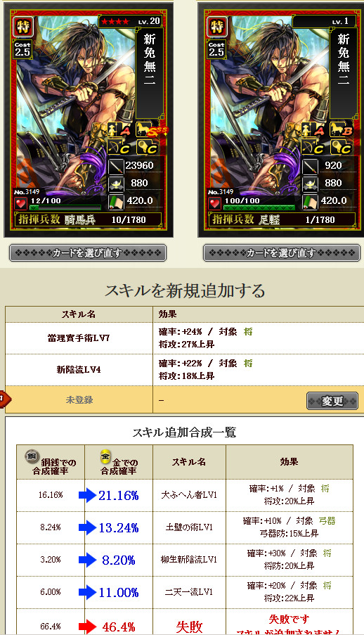Click the red arrow beside 46.4%
The width and height of the screenshot is (364, 635).
(x=87, y=626)
